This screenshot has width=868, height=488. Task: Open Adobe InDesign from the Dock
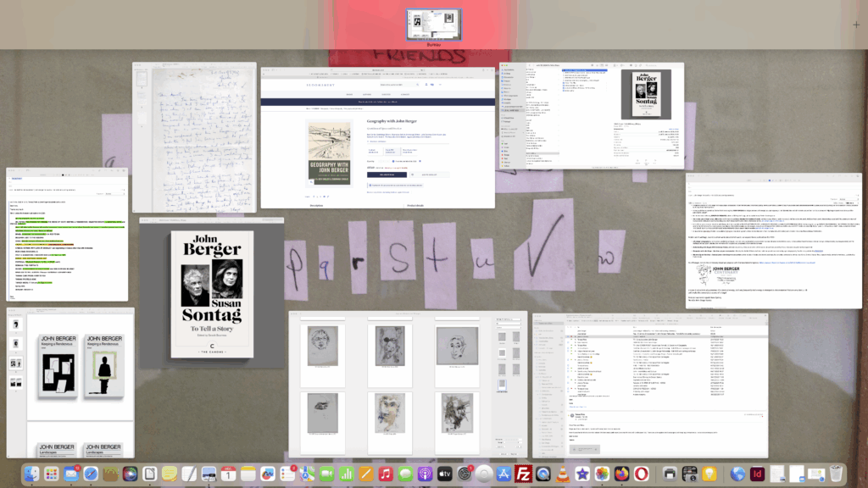click(758, 474)
